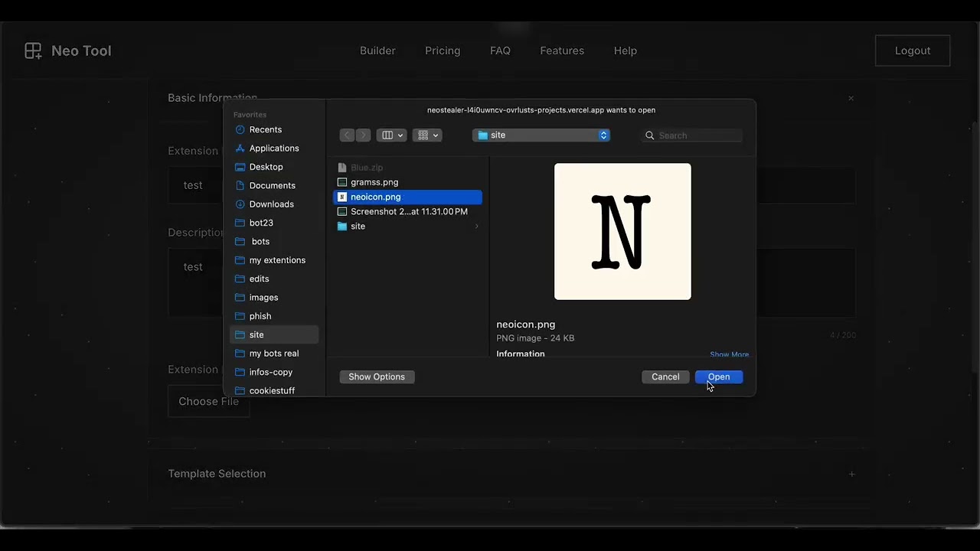Image resolution: width=980 pixels, height=551 pixels.
Task: Click the images folder icon
Action: click(x=240, y=298)
